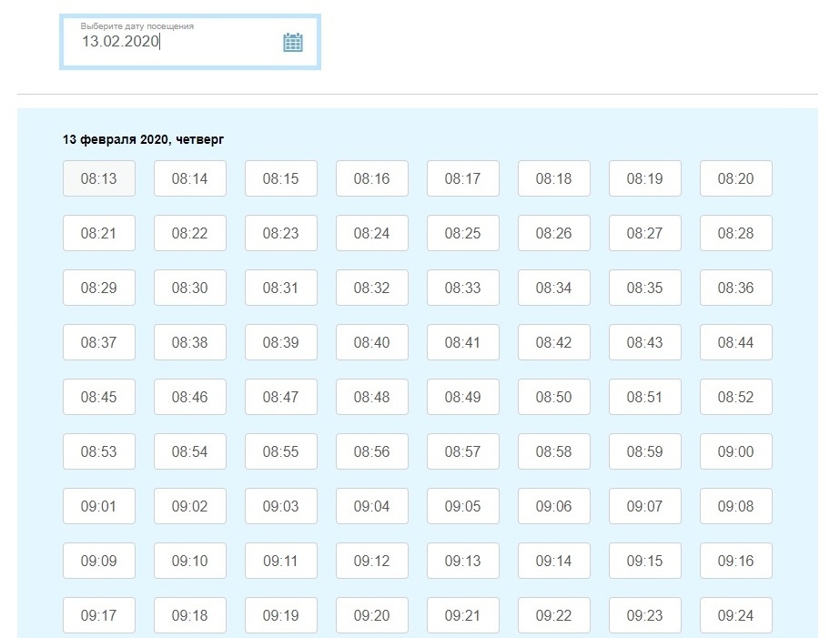The width and height of the screenshot is (840, 638).
Task: Select the 08:13 time slot
Action: (x=99, y=178)
